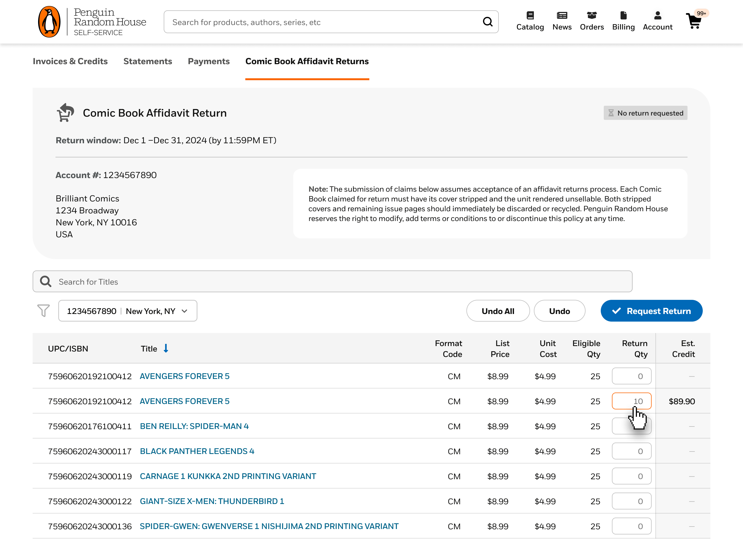Open the News section
The width and height of the screenshot is (743, 560).
tap(562, 21)
